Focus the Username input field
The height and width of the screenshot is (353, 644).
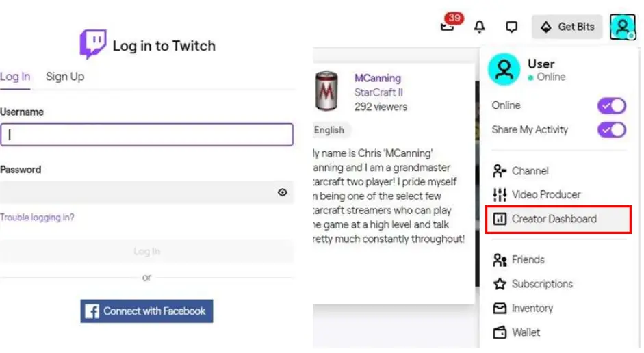(x=146, y=135)
